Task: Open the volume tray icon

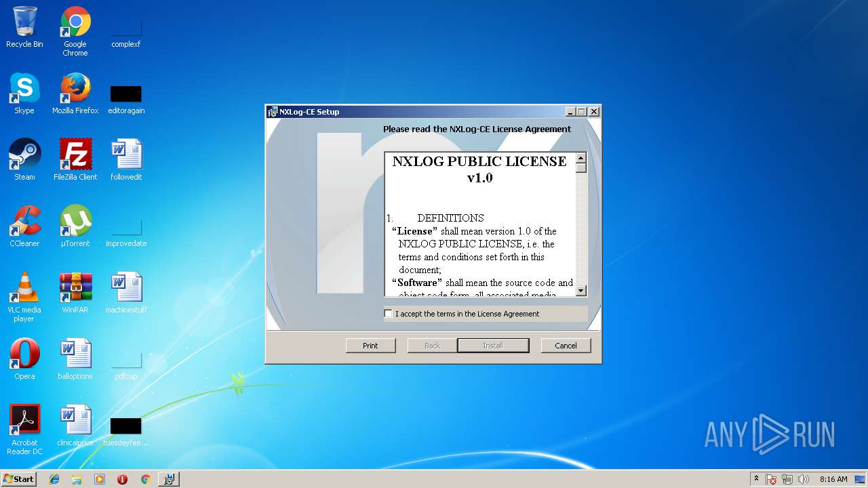Action: click(804, 479)
